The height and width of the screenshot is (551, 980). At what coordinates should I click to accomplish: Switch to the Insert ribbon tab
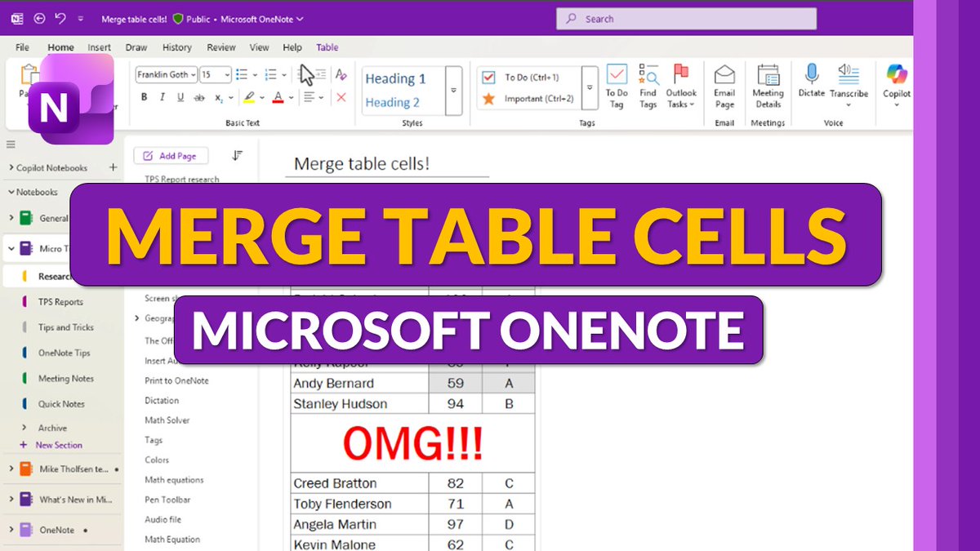pos(100,47)
